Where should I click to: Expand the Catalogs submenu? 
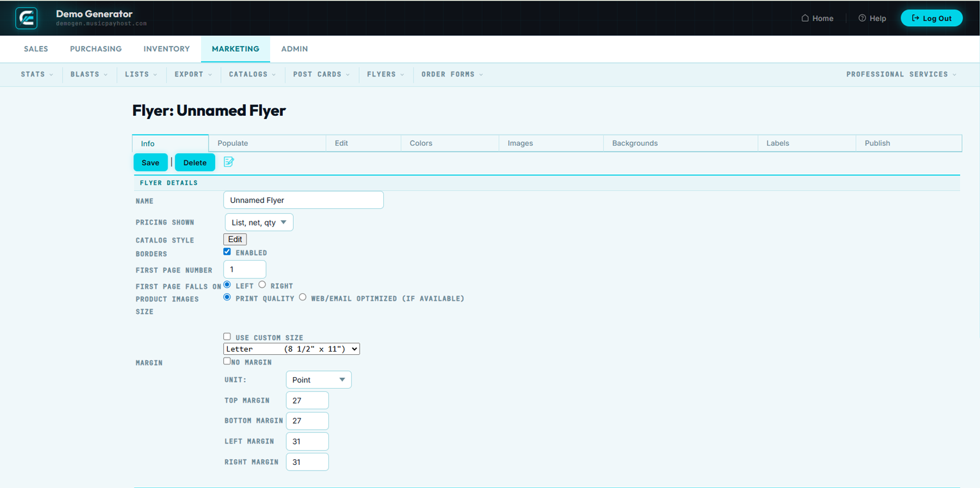252,74
